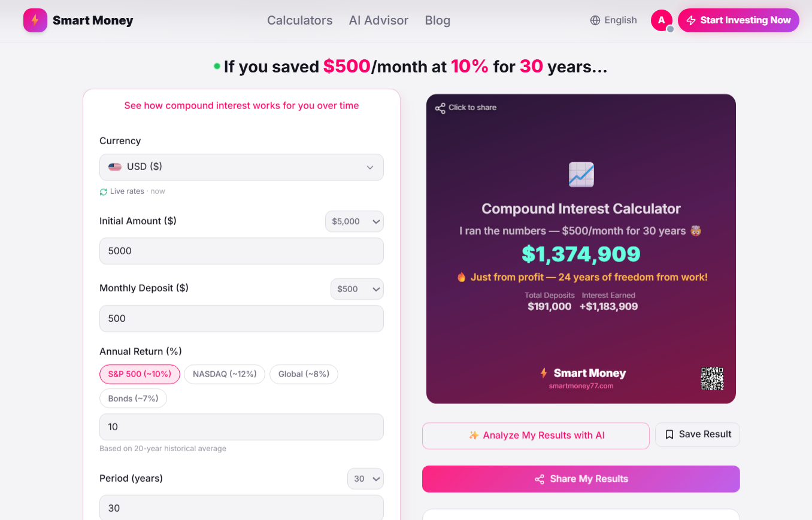Screen dimensions: 812x520
Task: Click the QR code on result card
Action: click(x=712, y=379)
